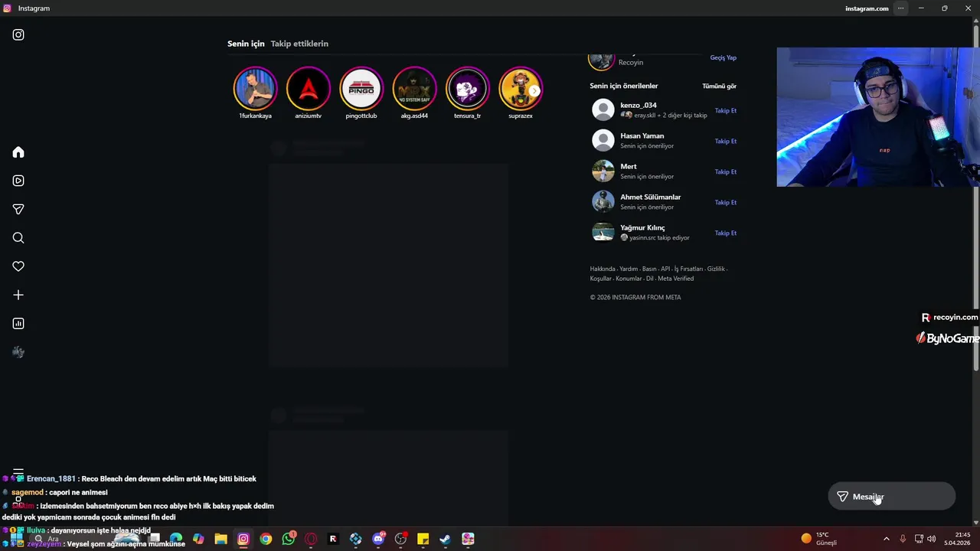Open the Dil language selector
The image size is (980, 551).
(x=650, y=279)
